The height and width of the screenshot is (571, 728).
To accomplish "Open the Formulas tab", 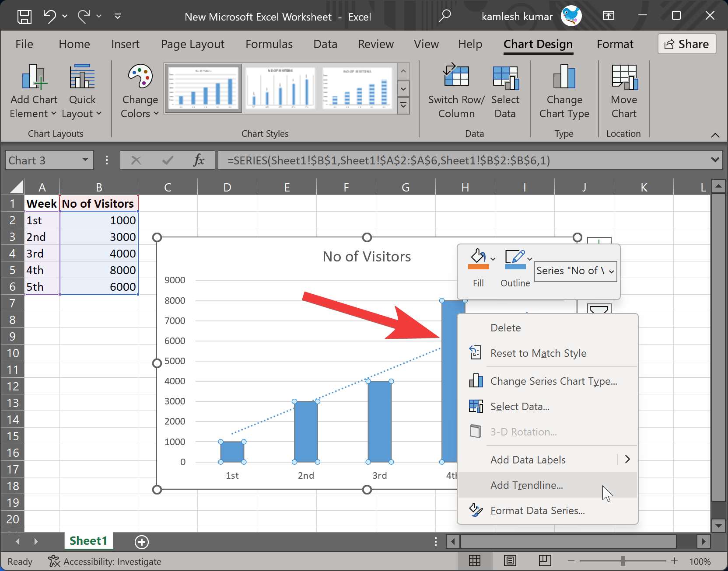I will [269, 44].
